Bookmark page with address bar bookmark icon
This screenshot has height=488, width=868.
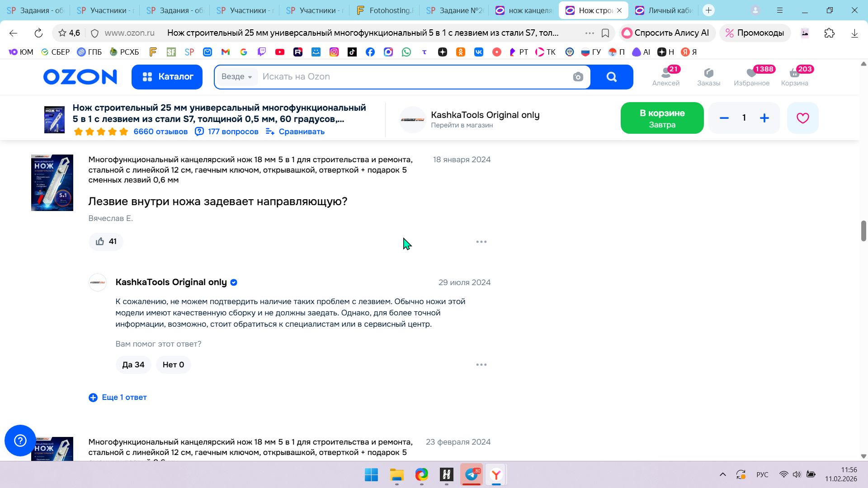[x=605, y=33]
